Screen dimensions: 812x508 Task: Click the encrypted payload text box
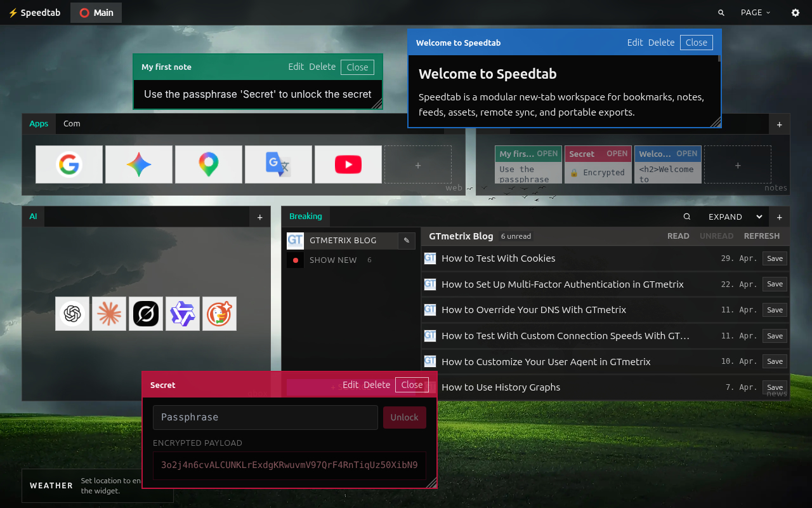click(x=289, y=465)
